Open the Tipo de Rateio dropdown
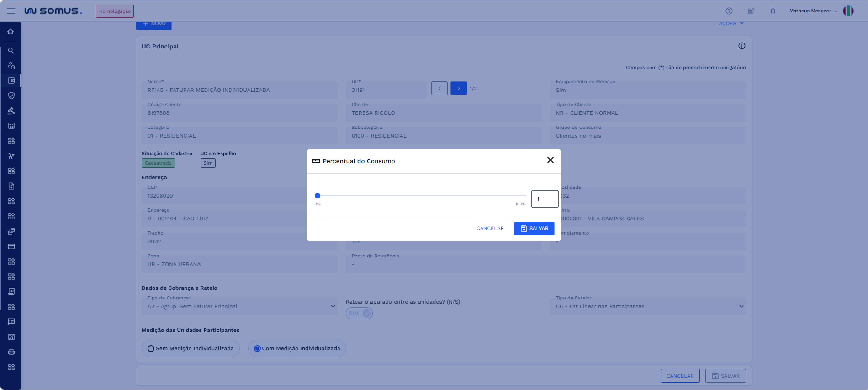The height and width of the screenshot is (390, 868). (x=647, y=306)
